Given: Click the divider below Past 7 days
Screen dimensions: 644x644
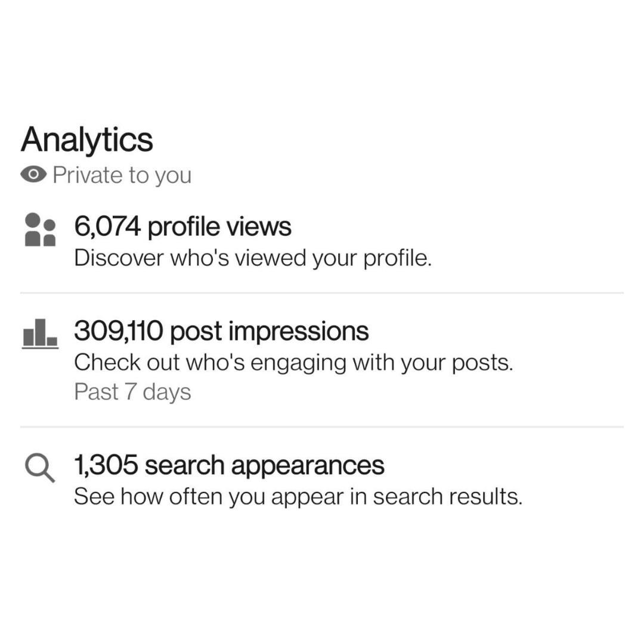Looking at the screenshot, I should pyautogui.click(x=322, y=427).
